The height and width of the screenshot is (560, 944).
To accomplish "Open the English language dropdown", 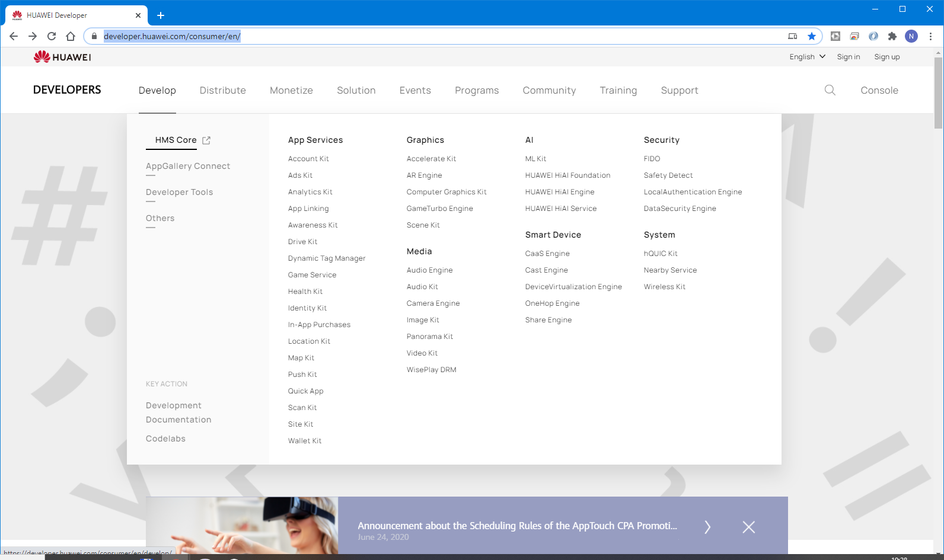I will 807,57.
